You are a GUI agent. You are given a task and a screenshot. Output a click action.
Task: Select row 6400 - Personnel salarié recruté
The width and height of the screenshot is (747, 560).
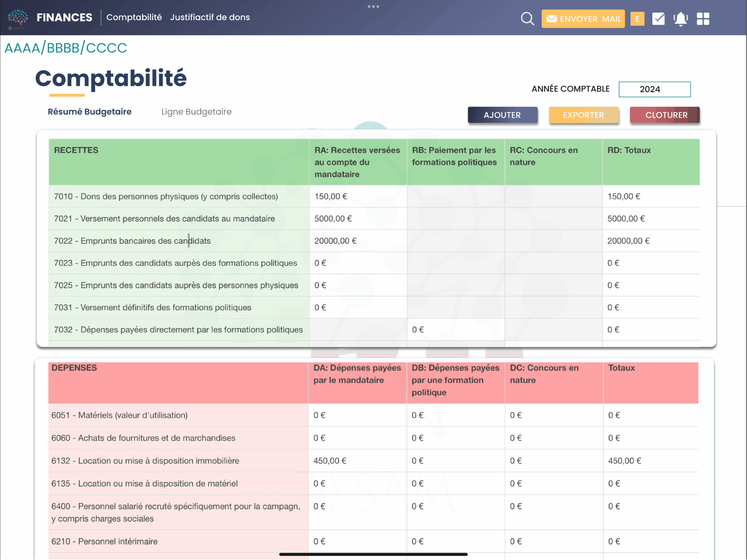pos(373,512)
